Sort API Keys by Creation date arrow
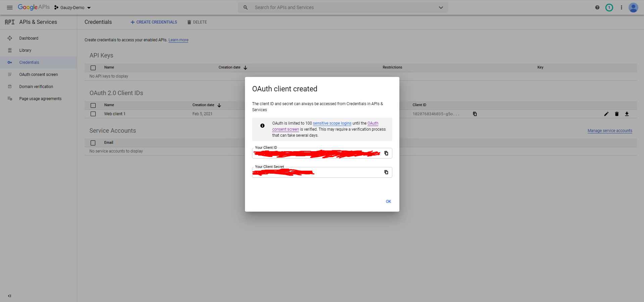 (245, 68)
